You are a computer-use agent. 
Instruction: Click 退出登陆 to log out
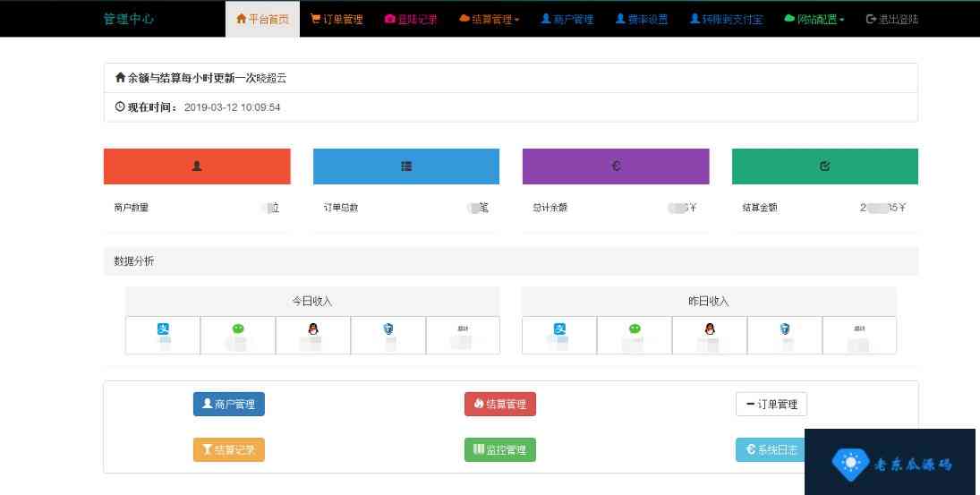click(x=892, y=19)
